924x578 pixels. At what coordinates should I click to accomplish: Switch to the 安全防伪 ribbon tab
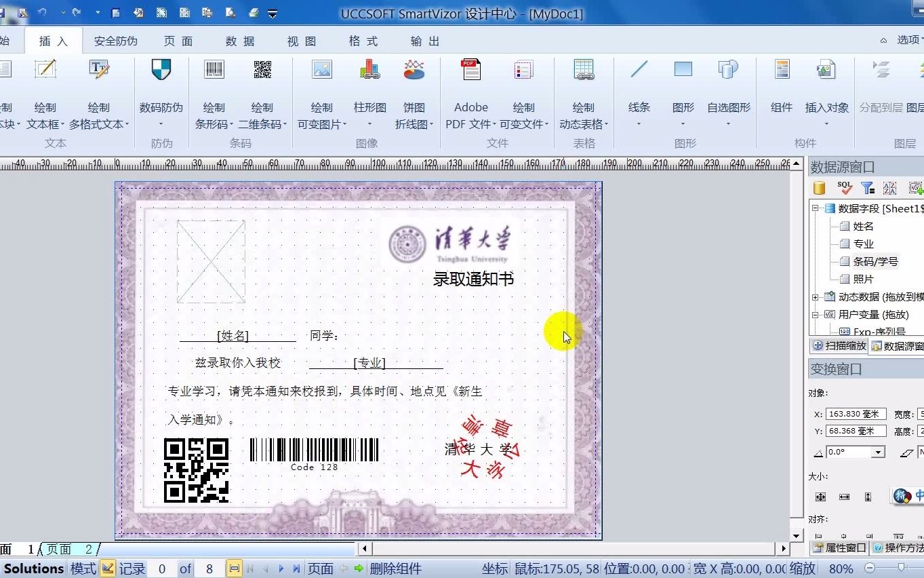click(116, 41)
